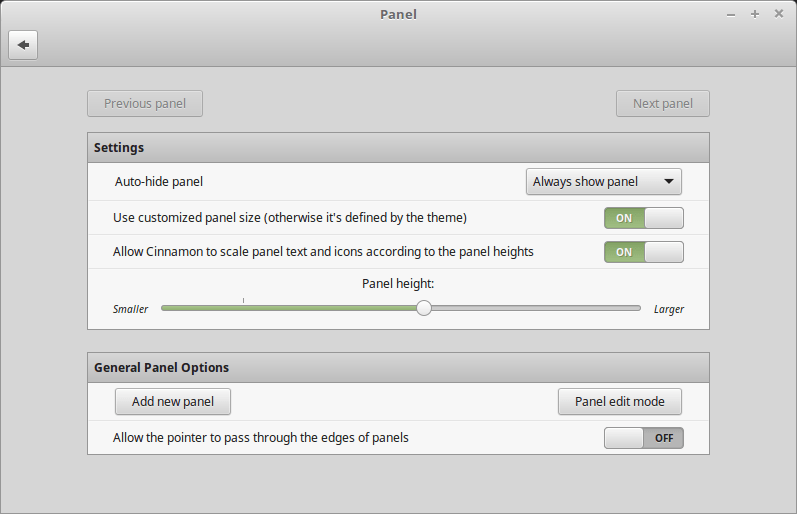Screen dimensions: 797x514
Task: Select the General Panel Options header
Action: point(161,367)
